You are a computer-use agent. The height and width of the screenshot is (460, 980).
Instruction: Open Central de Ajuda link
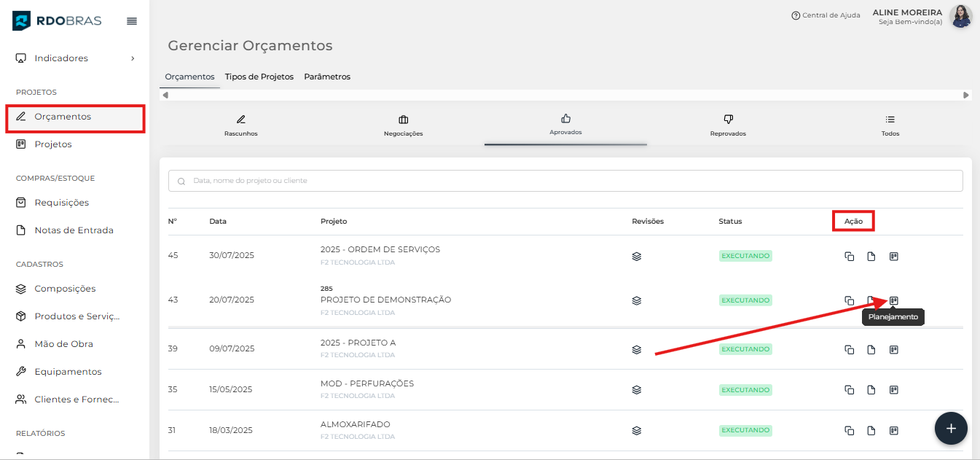(826, 15)
